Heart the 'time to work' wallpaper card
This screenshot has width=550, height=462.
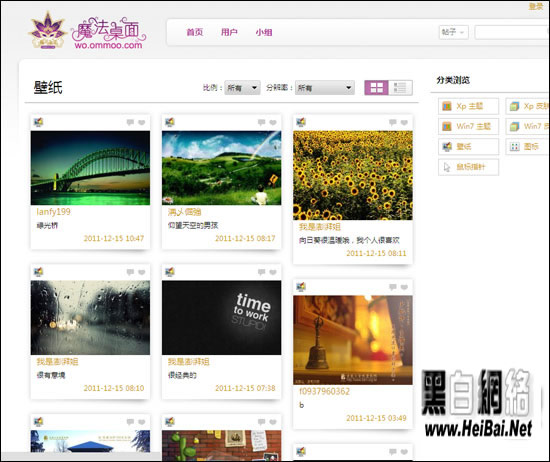(x=273, y=272)
